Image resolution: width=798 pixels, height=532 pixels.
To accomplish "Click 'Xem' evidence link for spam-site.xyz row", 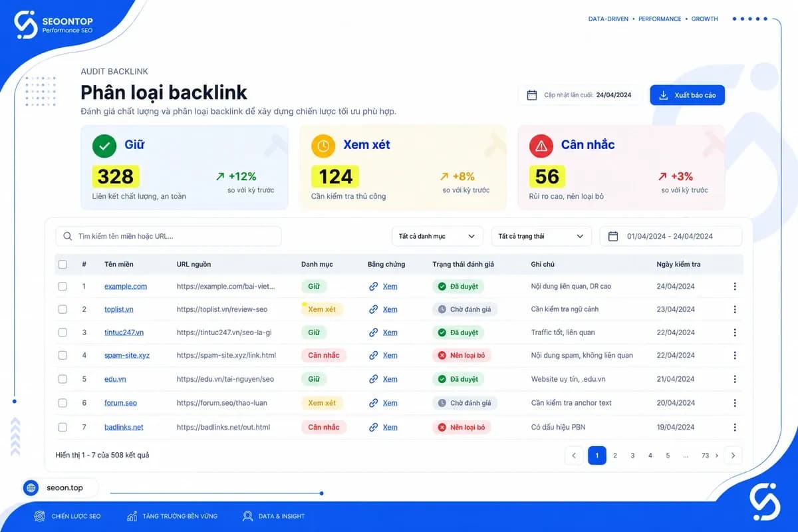I will click(x=390, y=355).
